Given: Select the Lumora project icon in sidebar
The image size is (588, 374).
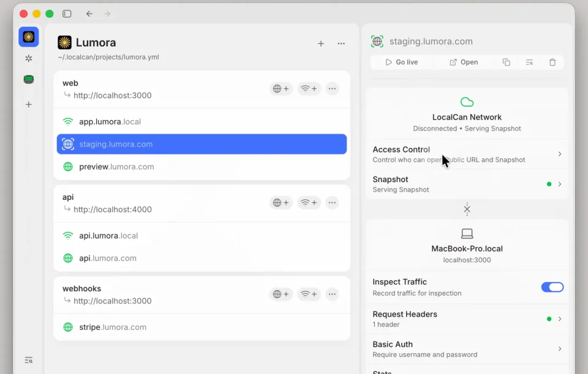Looking at the screenshot, I should click(29, 37).
